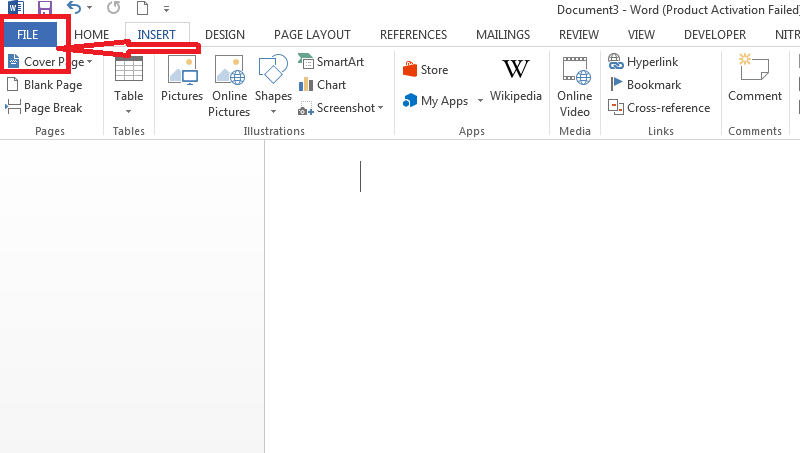Click inside the document page area
The width and height of the screenshot is (800, 453).
(x=532, y=296)
